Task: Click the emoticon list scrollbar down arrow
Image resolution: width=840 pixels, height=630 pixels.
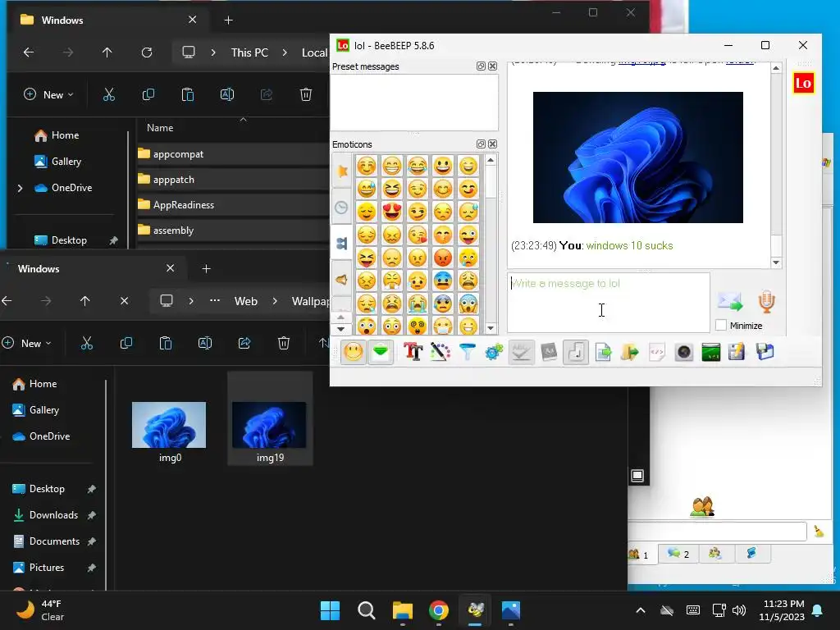Action: coord(491,328)
